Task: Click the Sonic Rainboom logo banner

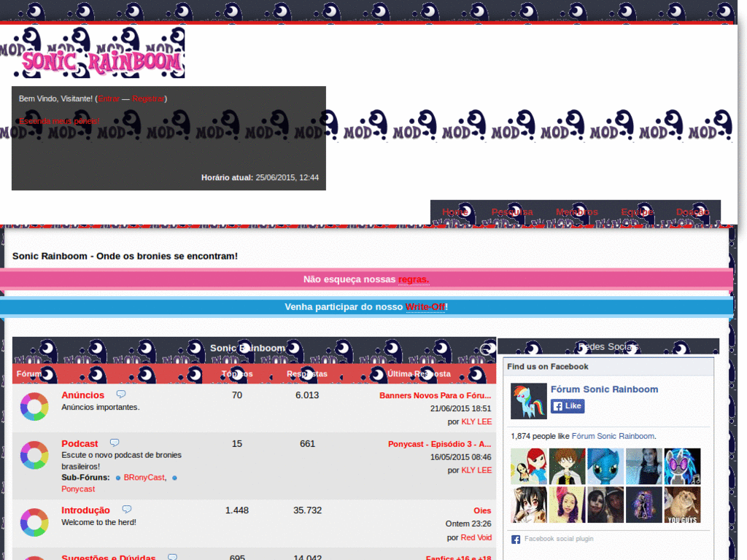Action: pyautogui.click(x=93, y=52)
